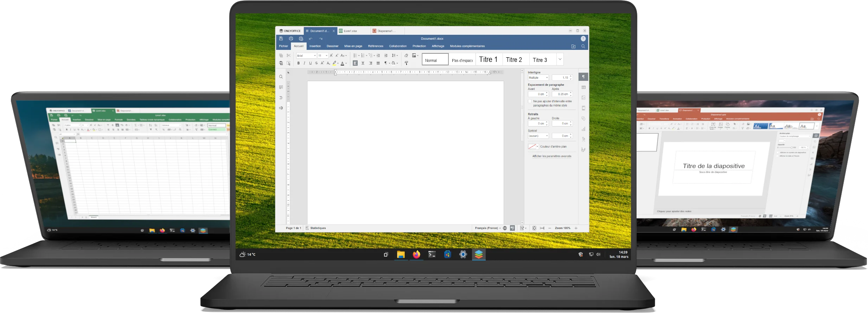Click the Quick print icon
The image size is (868, 313).
301,39
